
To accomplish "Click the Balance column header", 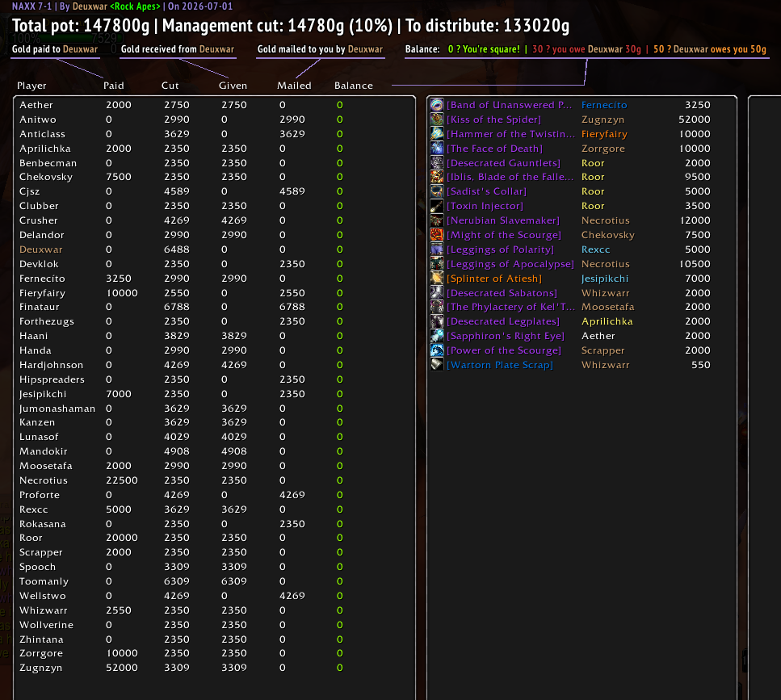I will point(353,86).
